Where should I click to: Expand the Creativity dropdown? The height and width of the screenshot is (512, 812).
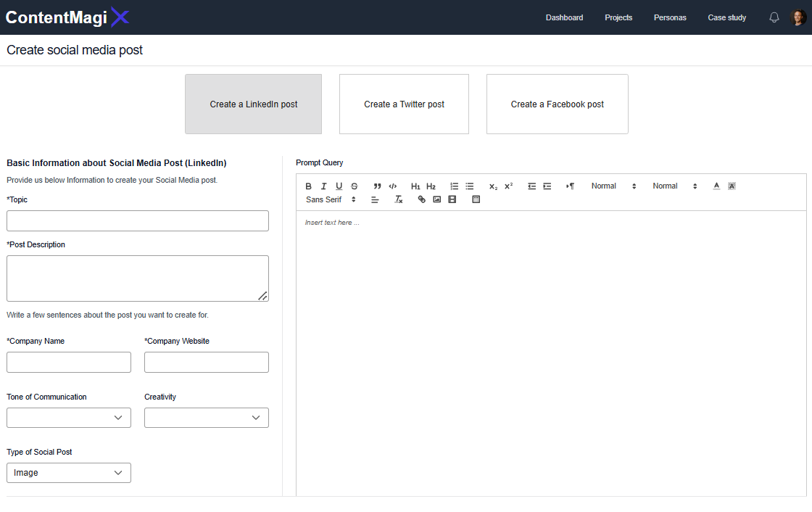pos(207,418)
